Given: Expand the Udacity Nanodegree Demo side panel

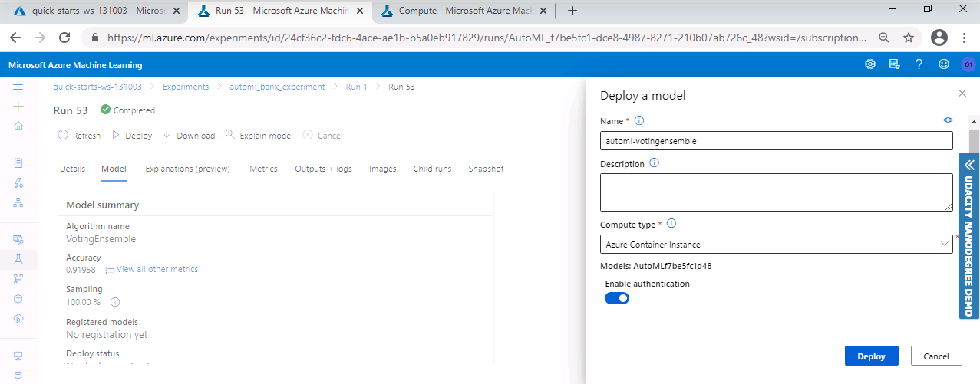Looking at the screenshot, I should click(x=968, y=236).
